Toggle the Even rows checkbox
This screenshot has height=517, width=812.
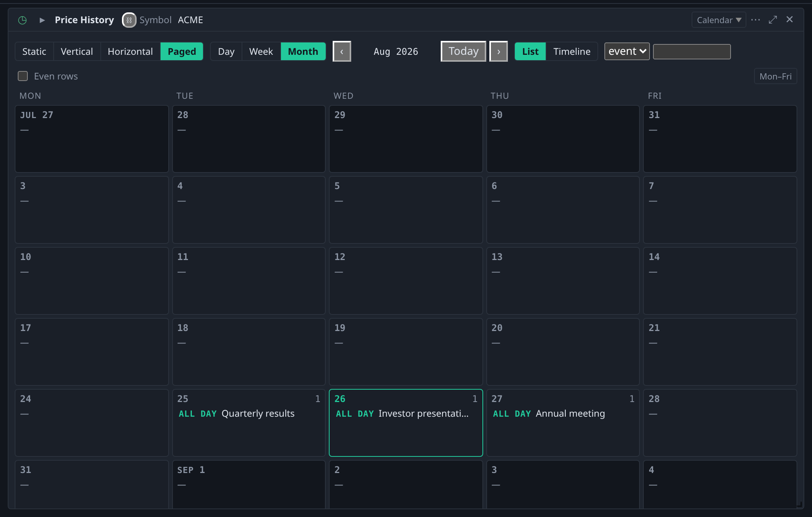point(23,76)
